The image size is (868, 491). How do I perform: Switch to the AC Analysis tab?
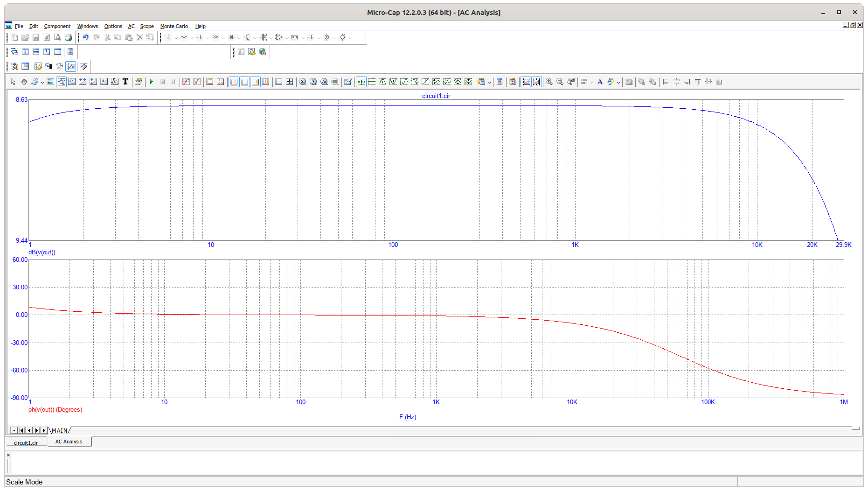(69, 442)
